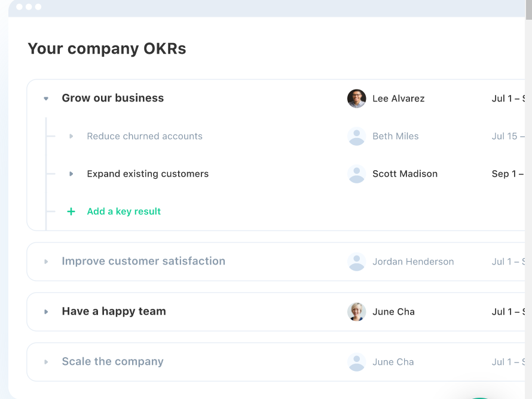Viewport: 532px width, 399px height.
Task: Expand the Scale the company objective
Action: (x=46, y=362)
